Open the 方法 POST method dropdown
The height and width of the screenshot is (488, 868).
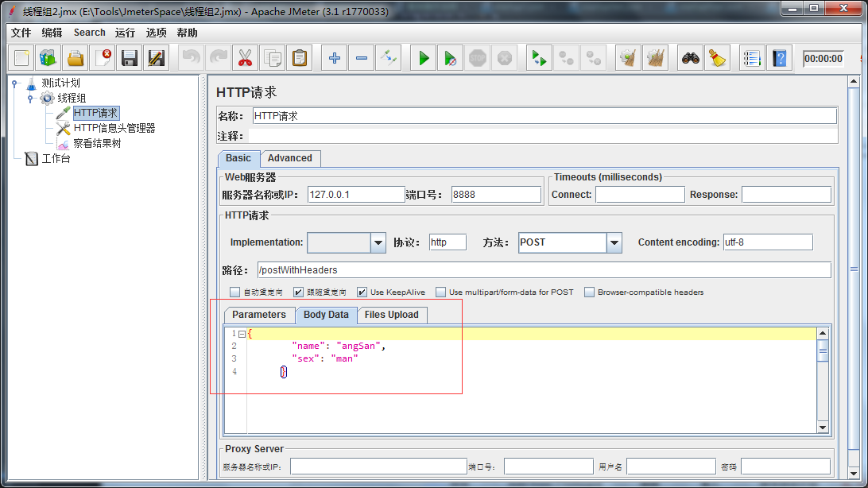click(614, 242)
